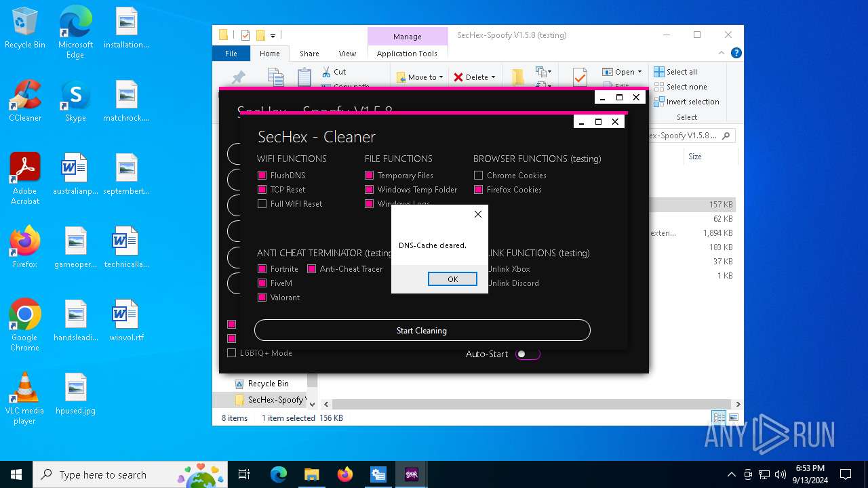Enable the LGBTQ+ Mode checkbox
Image resolution: width=868 pixels, height=488 pixels.
pos(231,352)
